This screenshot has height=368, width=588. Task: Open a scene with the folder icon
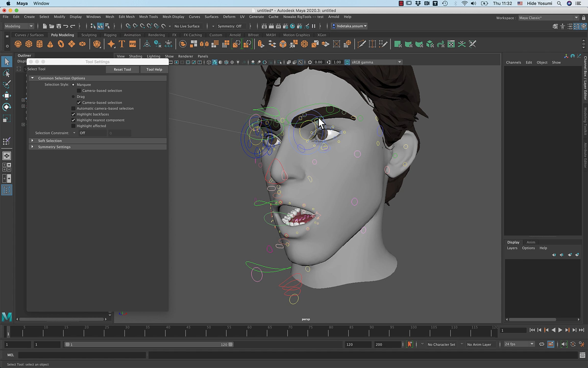(52, 26)
